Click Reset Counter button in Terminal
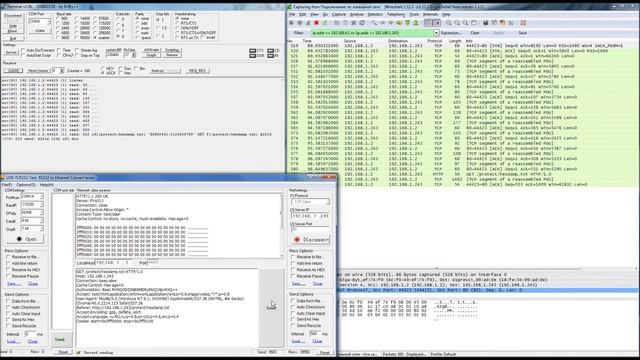Image resolution: width=640 pixels, height=360 pixels. (38, 71)
